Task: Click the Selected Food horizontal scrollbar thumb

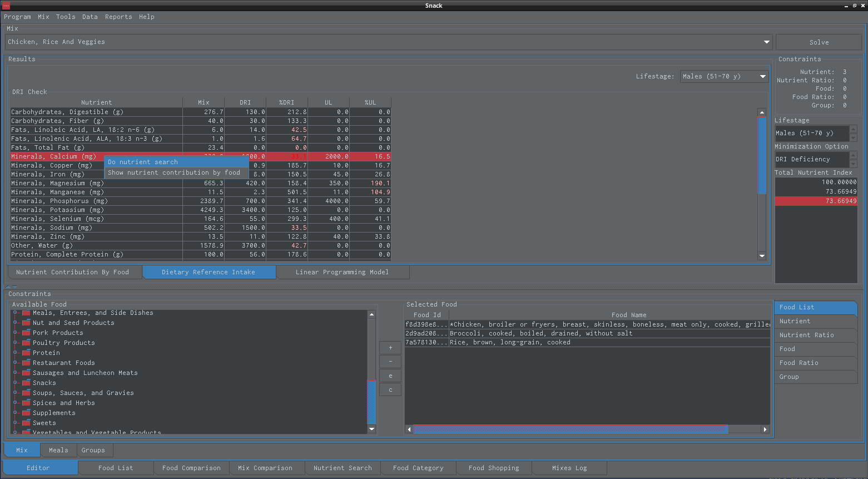Action: [571, 429]
